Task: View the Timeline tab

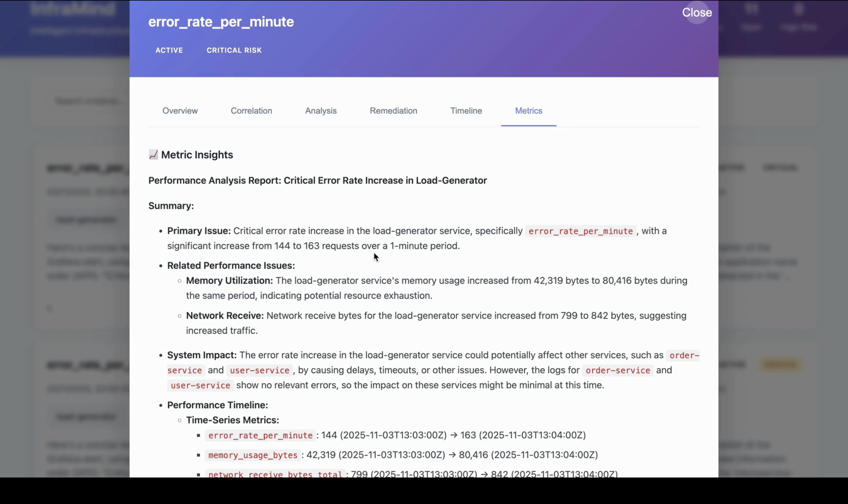Action: tap(466, 111)
